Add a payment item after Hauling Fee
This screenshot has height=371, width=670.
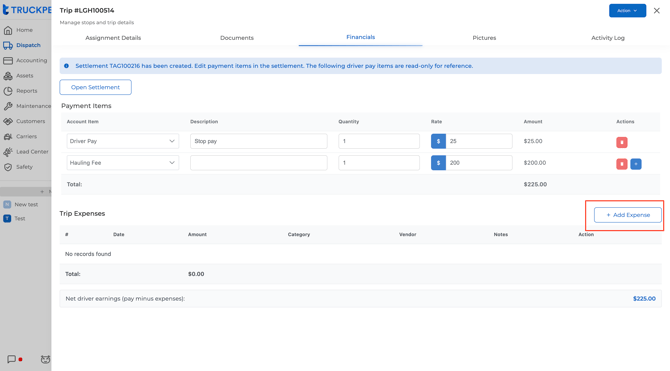pyautogui.click(x=636, y=164)
